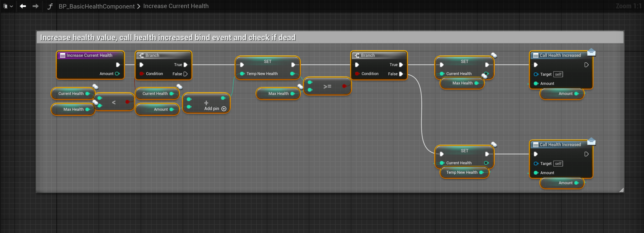Select the Increase Current Health entry node
Image resolution: width=644 pixels, height=233 pixels.
tap(89, 56)
